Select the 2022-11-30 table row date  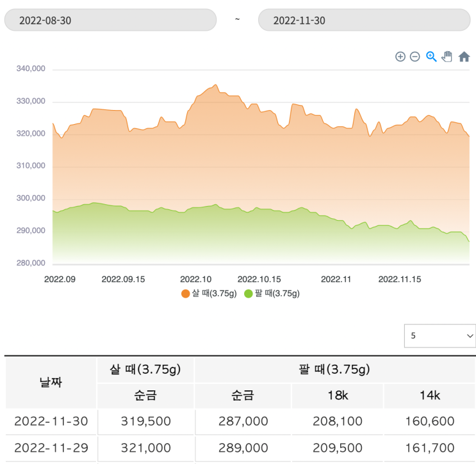pos(51,421)
